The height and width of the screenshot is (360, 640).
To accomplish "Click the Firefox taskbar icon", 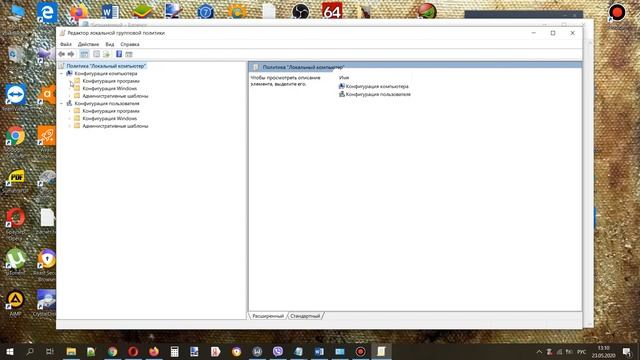I will pos(154,351).
